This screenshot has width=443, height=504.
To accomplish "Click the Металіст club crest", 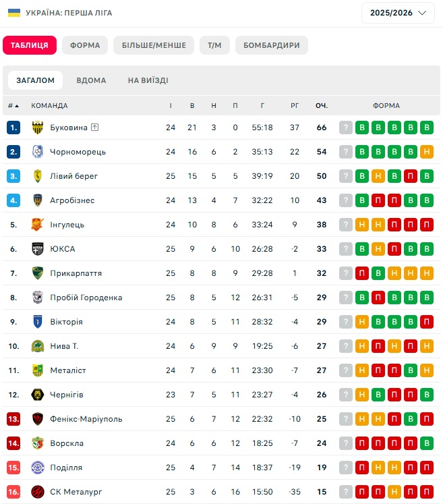I will click(x=38, y=370).
